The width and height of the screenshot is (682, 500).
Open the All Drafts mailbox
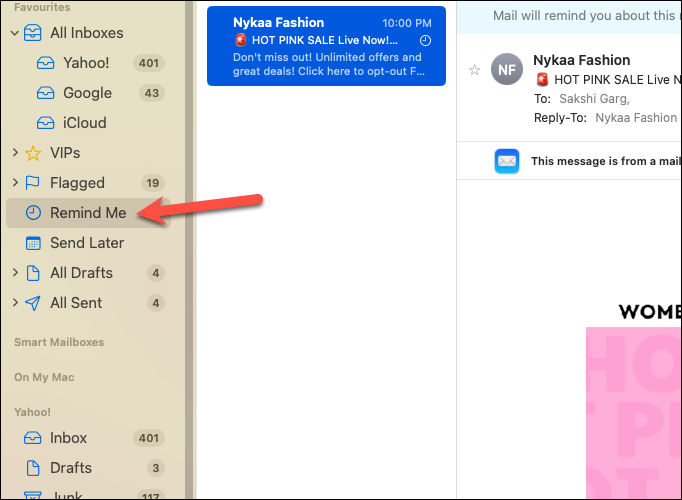click(x=81, y=273)
